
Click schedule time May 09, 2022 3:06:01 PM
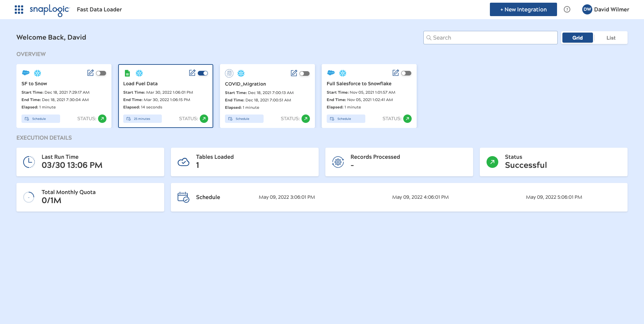coord(287,197)
